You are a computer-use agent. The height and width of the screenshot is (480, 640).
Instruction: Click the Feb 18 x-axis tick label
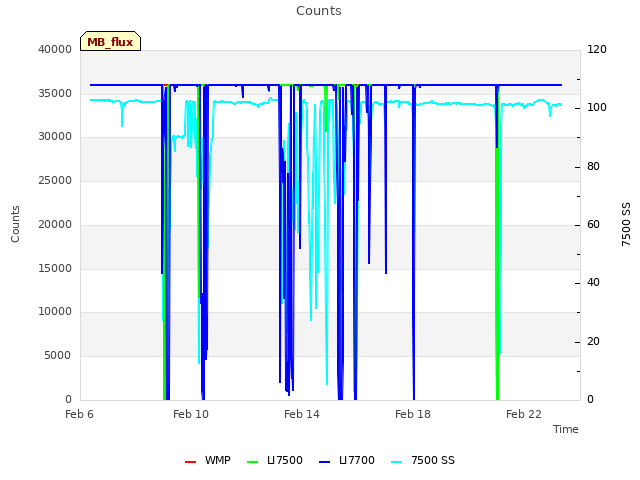tap(413, 414)
